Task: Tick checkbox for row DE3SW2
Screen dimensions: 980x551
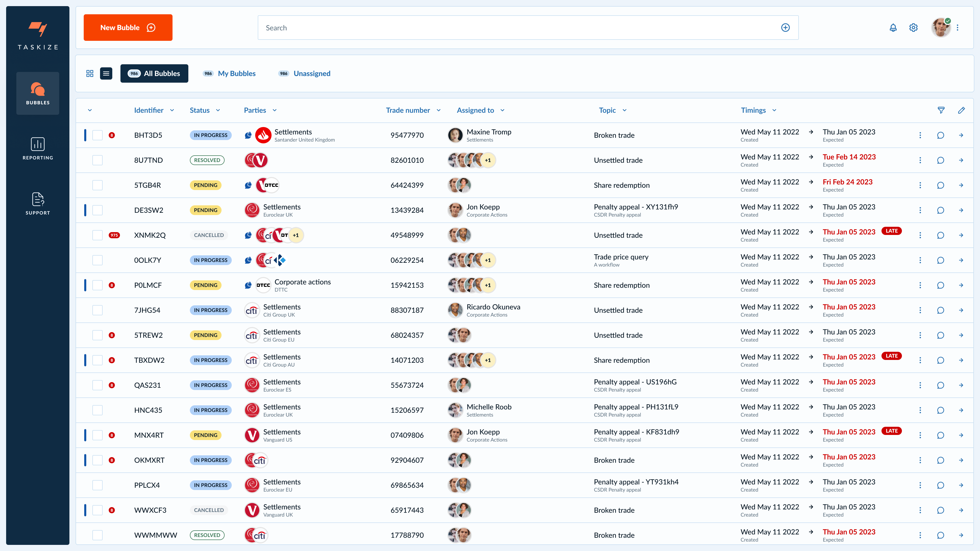Action: pos(97,210)
